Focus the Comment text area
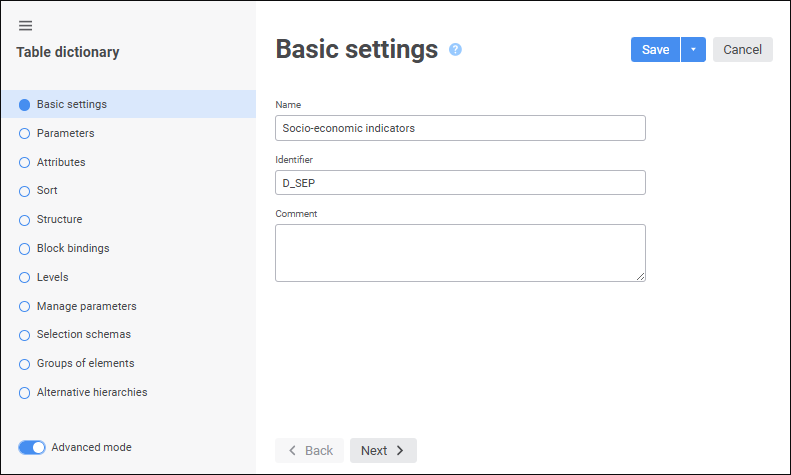 [460, 253]
